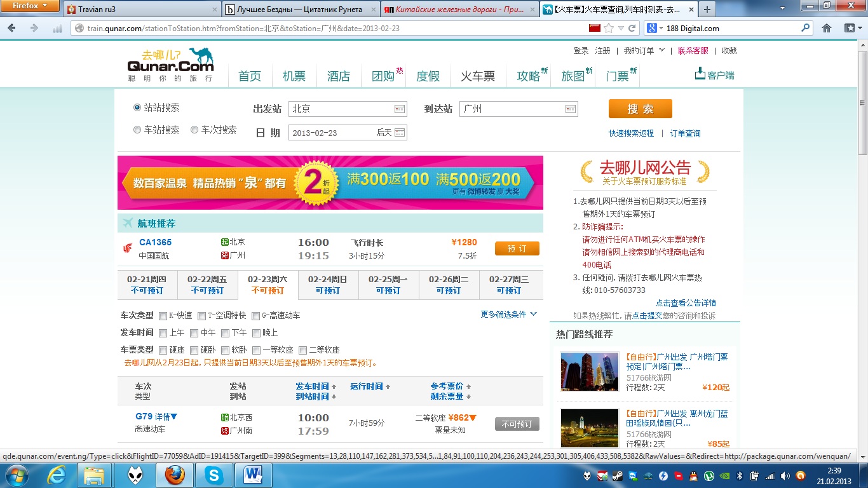Click the uTorrent tray icon

click(x=709, y=475)
